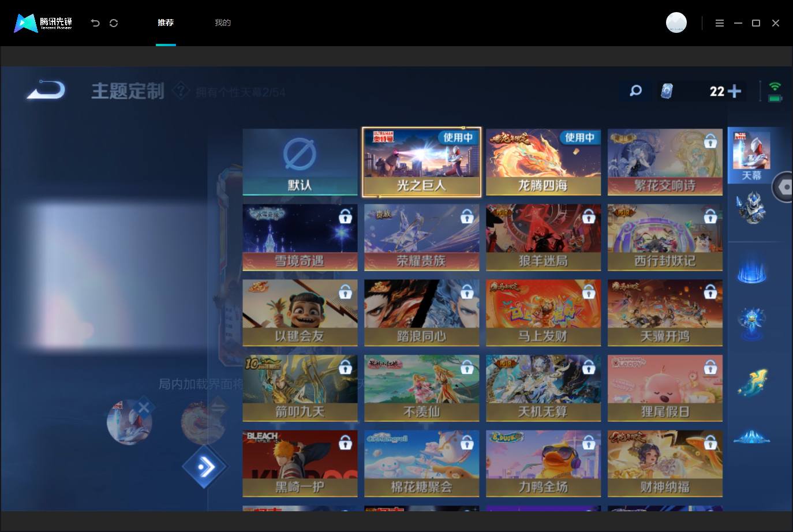The width and height of the screenshot is (793, 532).
Task: Click the lock icon on 西行封妖记
Action: 710,216
